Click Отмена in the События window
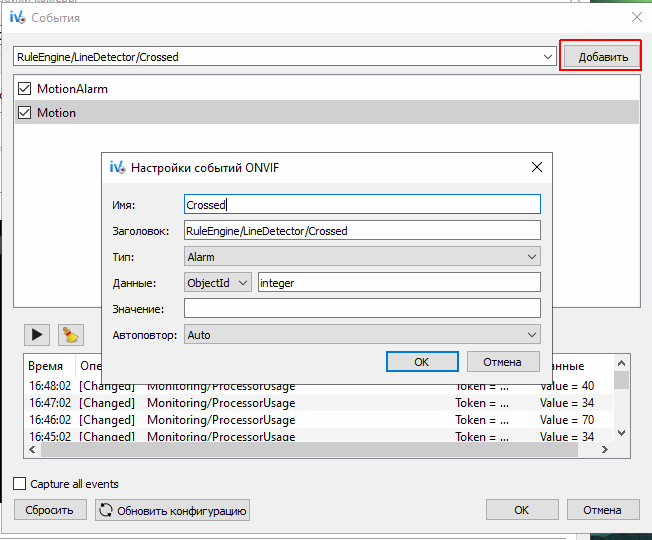This screenshot has height=540, width=652. [603, 510]
